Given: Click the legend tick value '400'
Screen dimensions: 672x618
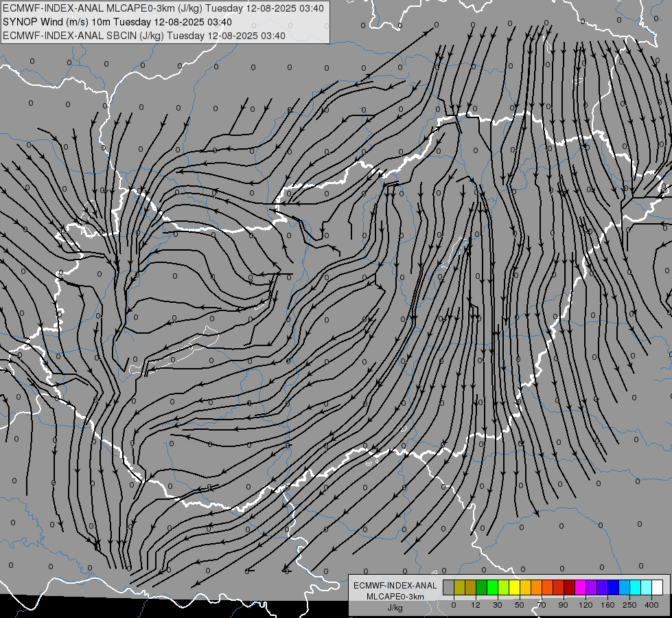Looking at the screenshot, I should (x=651, y=605).
